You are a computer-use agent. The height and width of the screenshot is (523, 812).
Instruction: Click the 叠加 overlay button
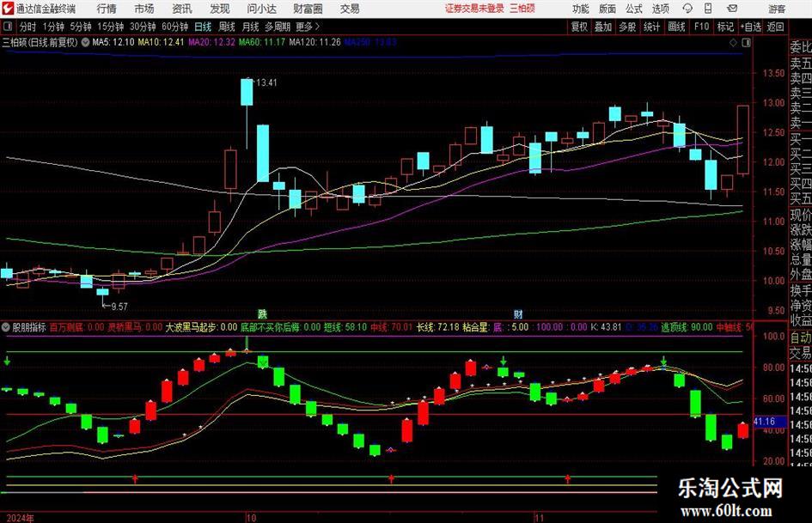[603, 27]
